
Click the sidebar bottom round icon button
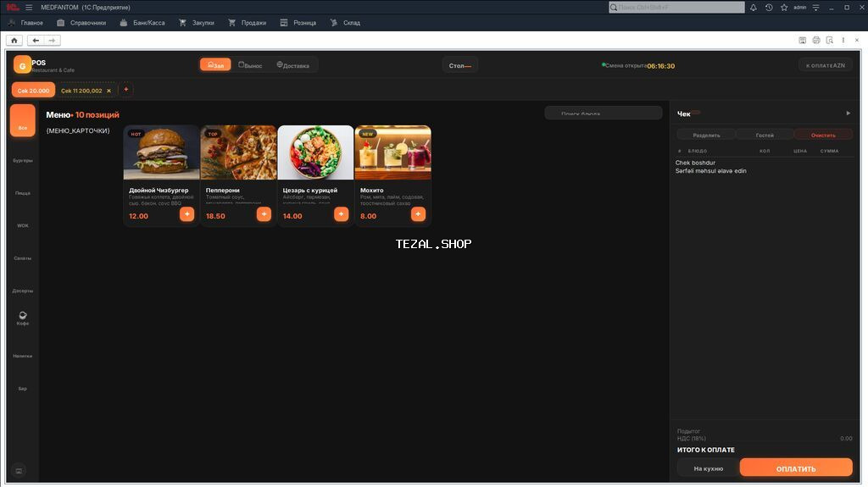coord(19,471)
